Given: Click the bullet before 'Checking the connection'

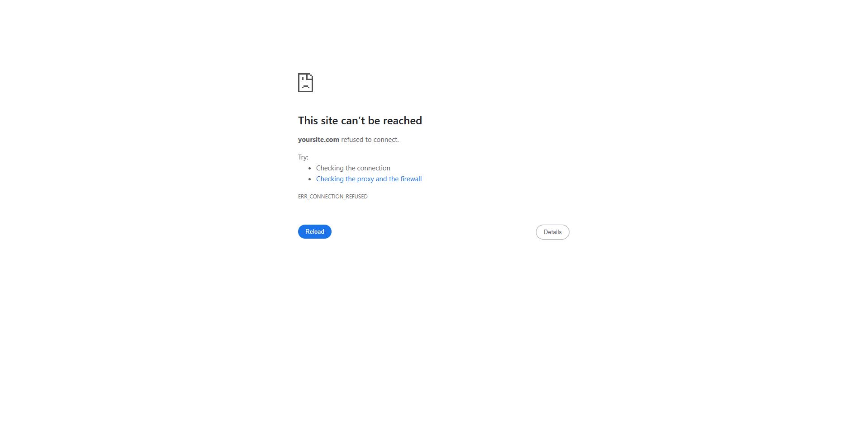Looking at the screenshot, I should click(x=310, y=168).
